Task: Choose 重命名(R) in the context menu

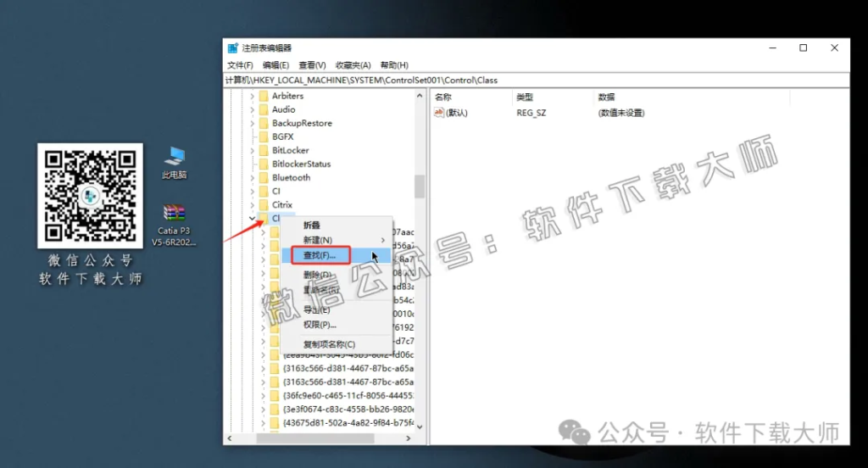Action: coord(320,290)
